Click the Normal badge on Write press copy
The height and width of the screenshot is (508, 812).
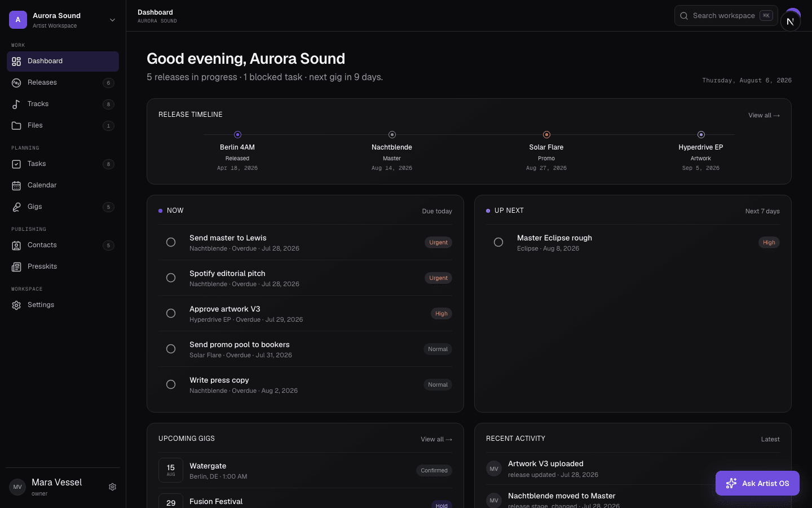(x=438, y=385)
